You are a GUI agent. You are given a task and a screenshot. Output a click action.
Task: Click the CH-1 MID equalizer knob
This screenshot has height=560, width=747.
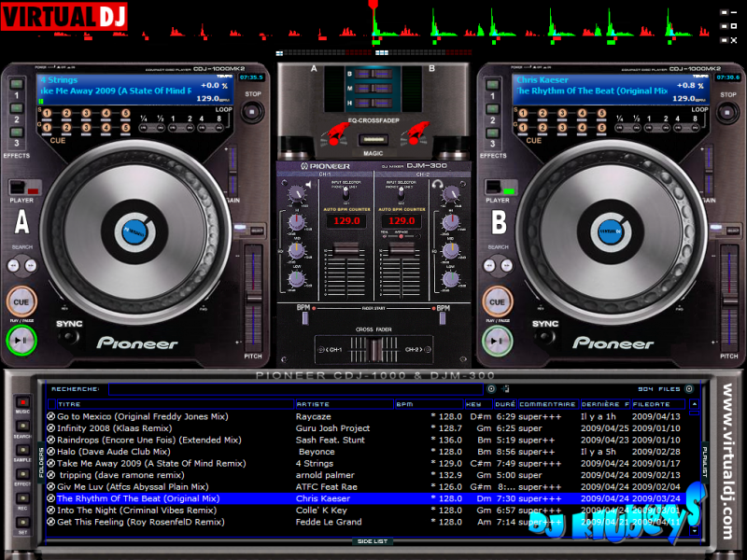point(296,250)
